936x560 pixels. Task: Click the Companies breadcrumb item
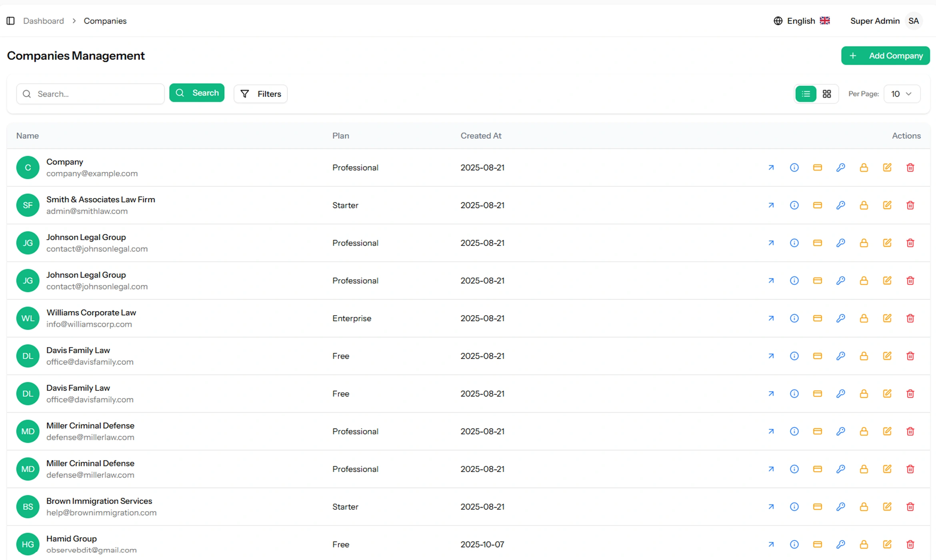point(105,21)
